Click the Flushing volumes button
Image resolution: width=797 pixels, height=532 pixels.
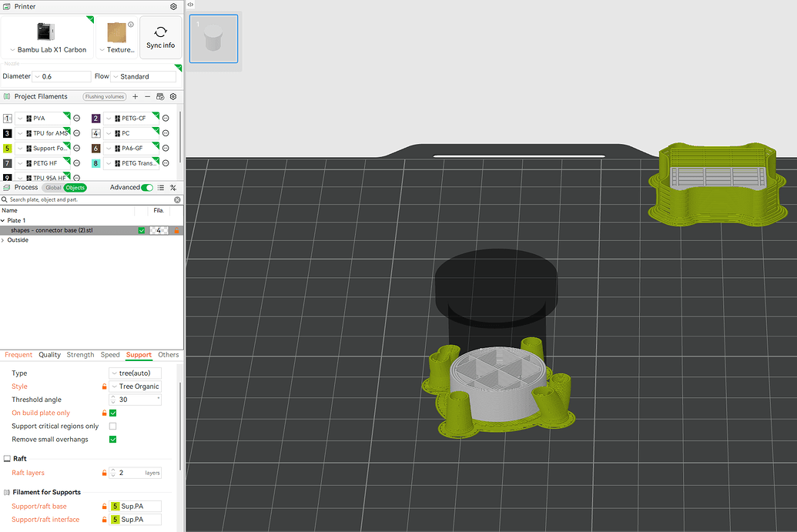pos(105,96)
